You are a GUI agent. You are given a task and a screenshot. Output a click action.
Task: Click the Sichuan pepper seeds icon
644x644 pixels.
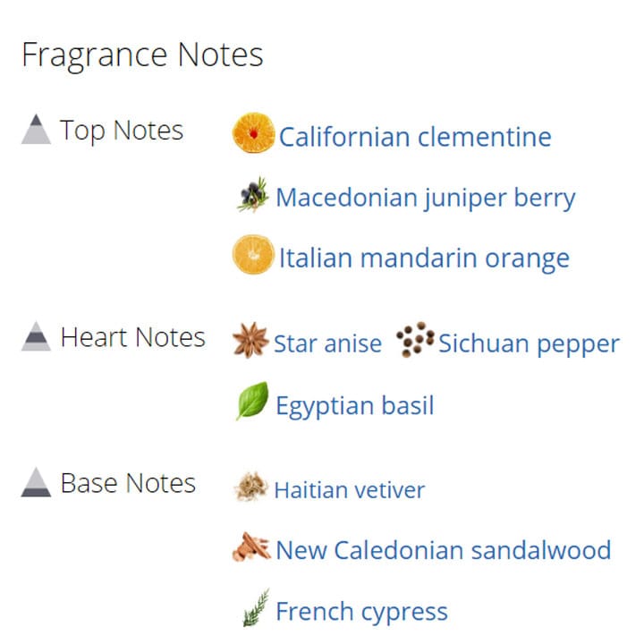point(415,341)
